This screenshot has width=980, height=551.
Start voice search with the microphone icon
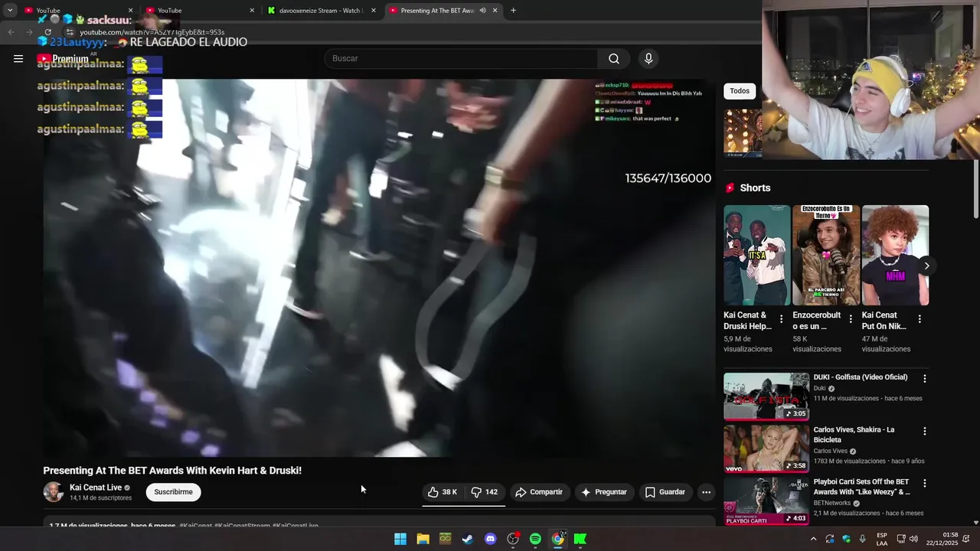coord(648,59)
